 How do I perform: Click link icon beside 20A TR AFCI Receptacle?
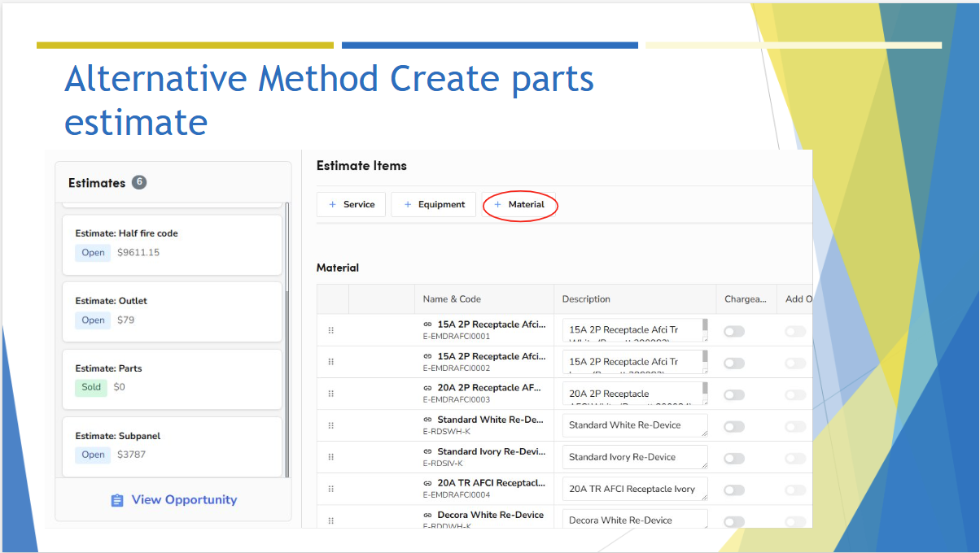(x=428, y=483)
